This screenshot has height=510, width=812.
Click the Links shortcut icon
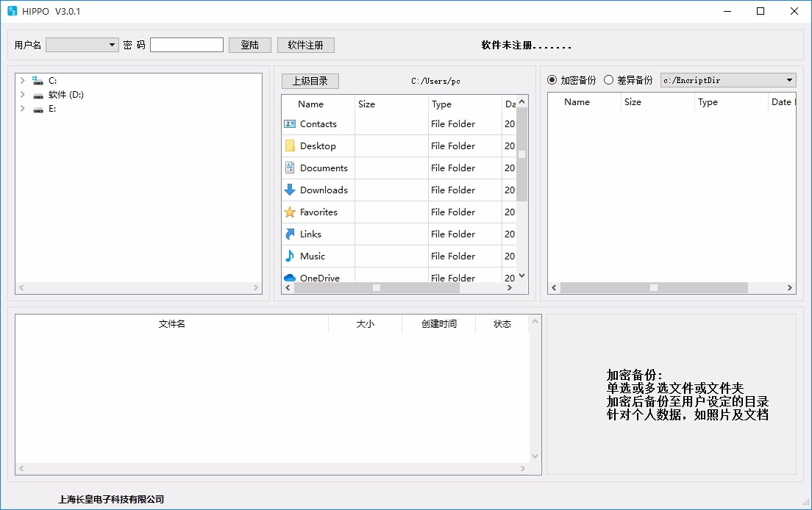pyautogui.click(x=290, y=234)
